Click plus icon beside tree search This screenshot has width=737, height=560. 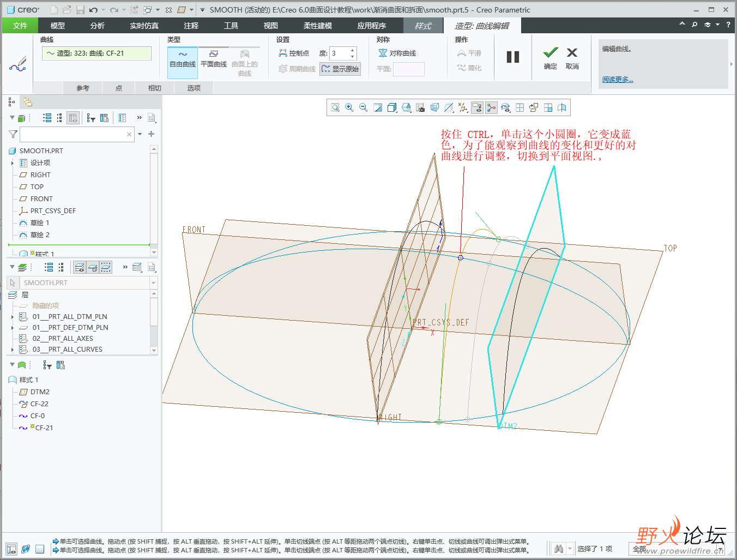(151, 134)
